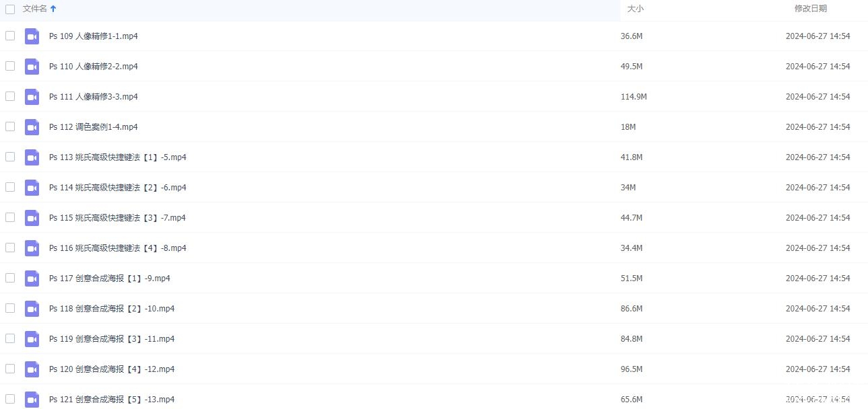The image size is (868, 409).
Task: Select checkbox for Ps 113 姚氏高级快捷键法【1】
Action: 10,157
